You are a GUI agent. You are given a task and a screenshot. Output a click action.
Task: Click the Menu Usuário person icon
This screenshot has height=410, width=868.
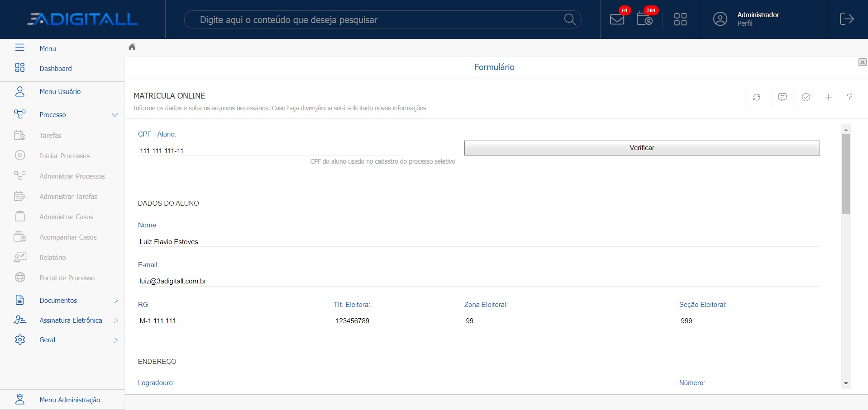pos(20,91)
